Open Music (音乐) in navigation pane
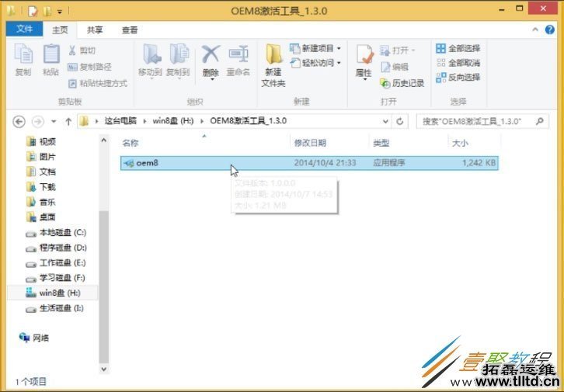This screenshot has height=392, width=564. point(41,202)
